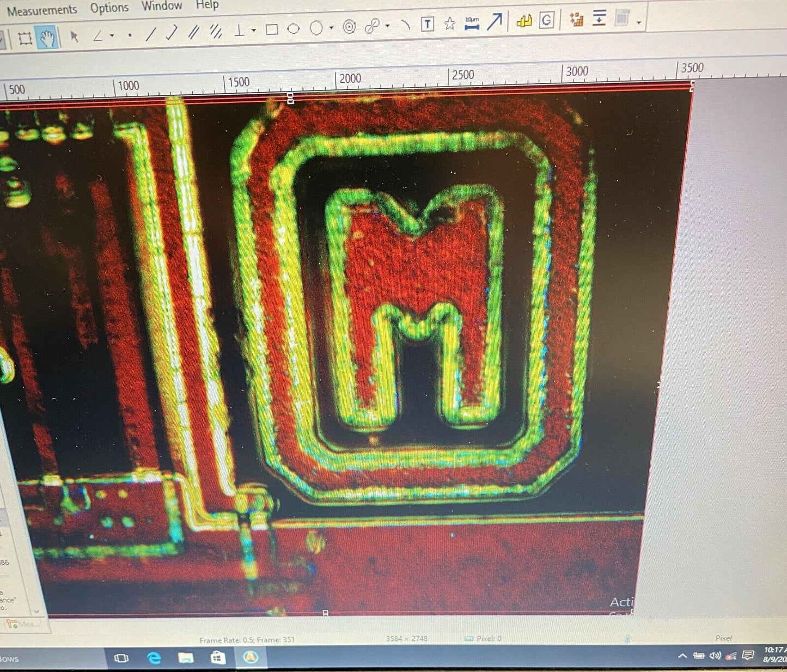Open File Explorer from the taskbar
787x672 pixels.
(186, 658)
